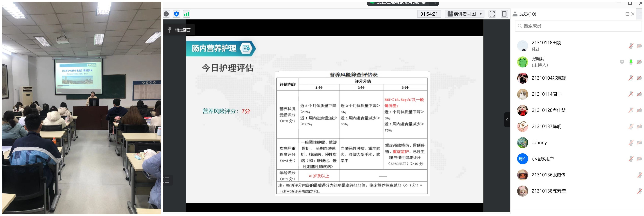Image resolution: width=644 pixels, height=216 pixels.
Task: Close the members panel
Action: (633, 14)
